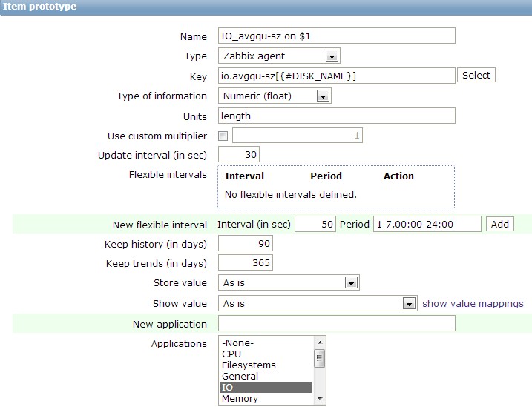Viewport: 532px width, 407px height.
Task: Click the Applications list scroll down arrow
Action: 320,399
